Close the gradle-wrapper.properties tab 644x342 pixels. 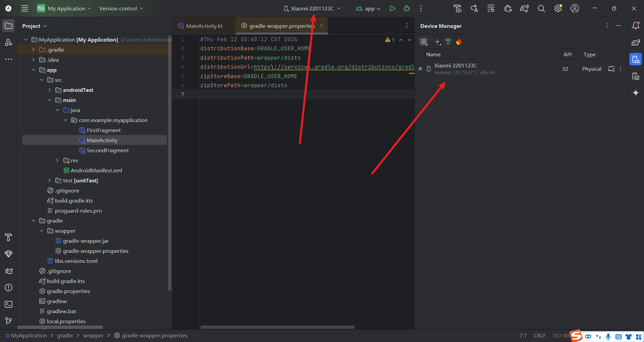321,25
